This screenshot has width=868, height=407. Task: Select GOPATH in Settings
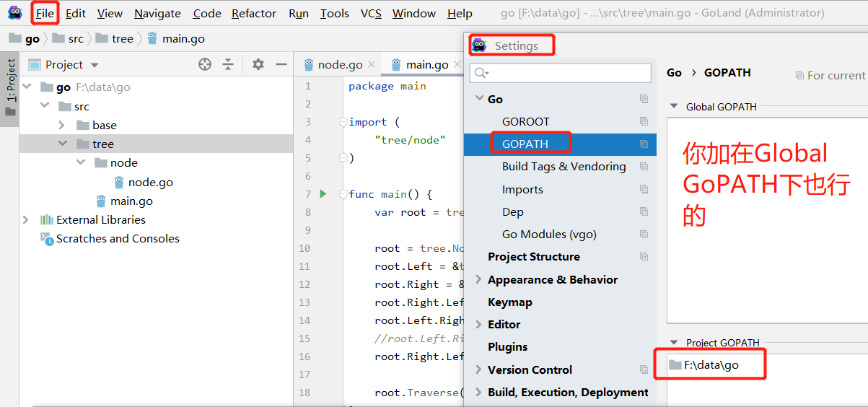525,144
